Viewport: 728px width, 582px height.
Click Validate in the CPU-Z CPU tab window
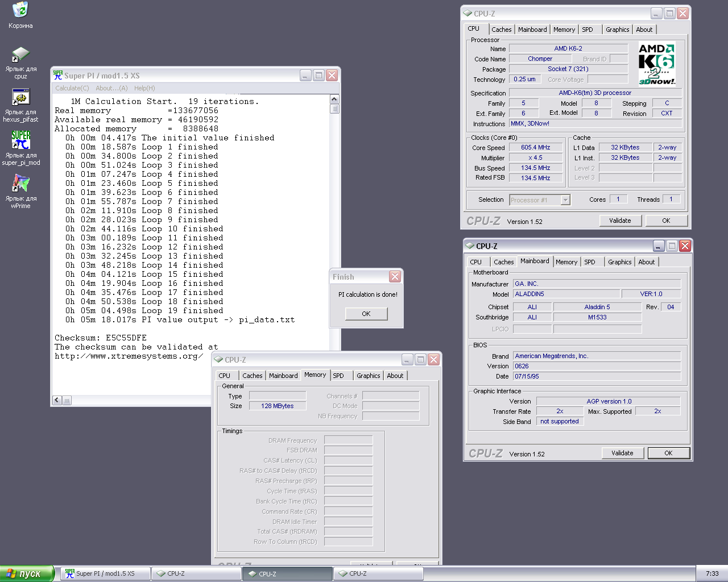coord(620,221)
